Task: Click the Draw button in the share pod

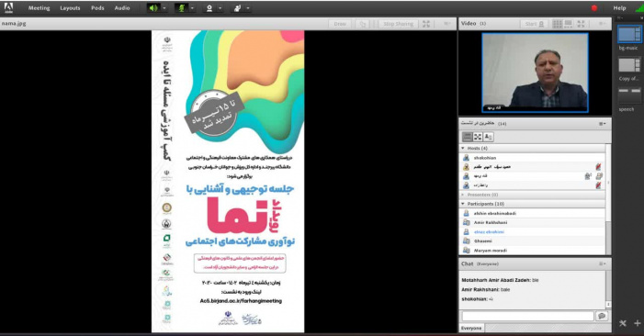Action: [x=340, y=24]
